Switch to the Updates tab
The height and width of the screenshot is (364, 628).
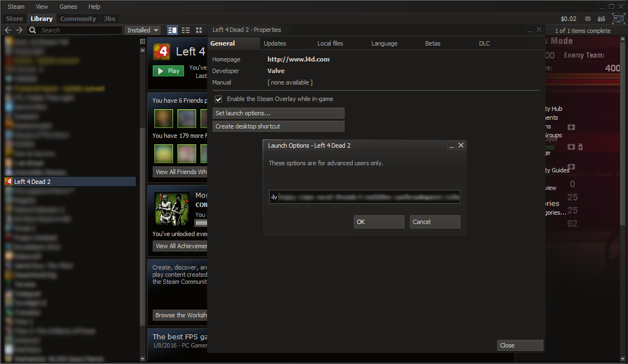coord(275,43)
